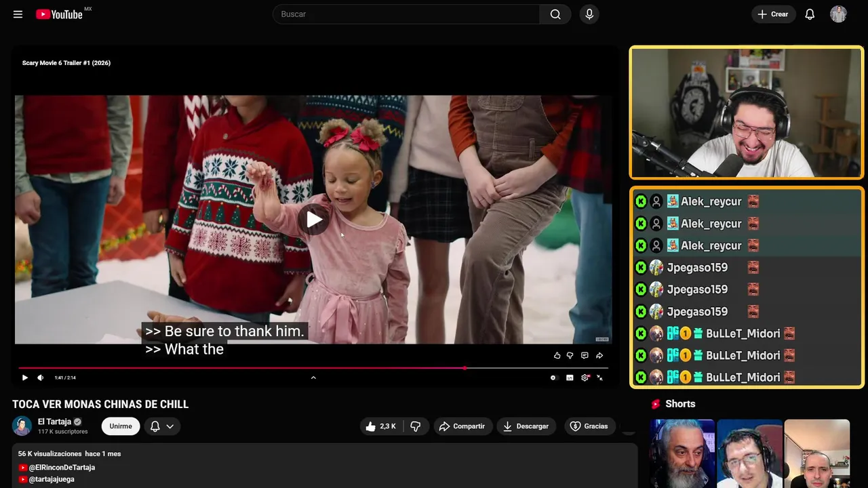Click the Unirme join button
This screenshot has height=488, width=868.
[121, 426]
